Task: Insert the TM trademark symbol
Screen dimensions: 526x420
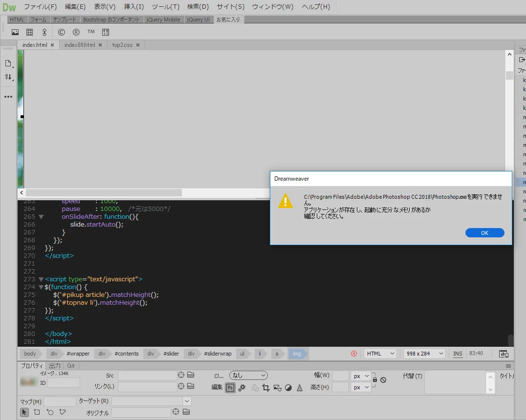Action: (91, 32)
